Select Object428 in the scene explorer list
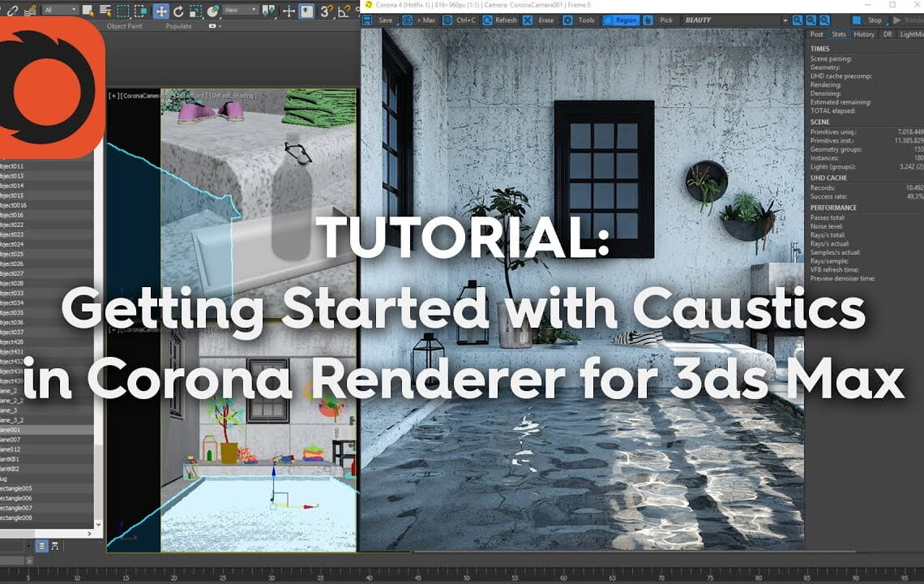Screen dimensions: 924x584 tap(46, 342)
